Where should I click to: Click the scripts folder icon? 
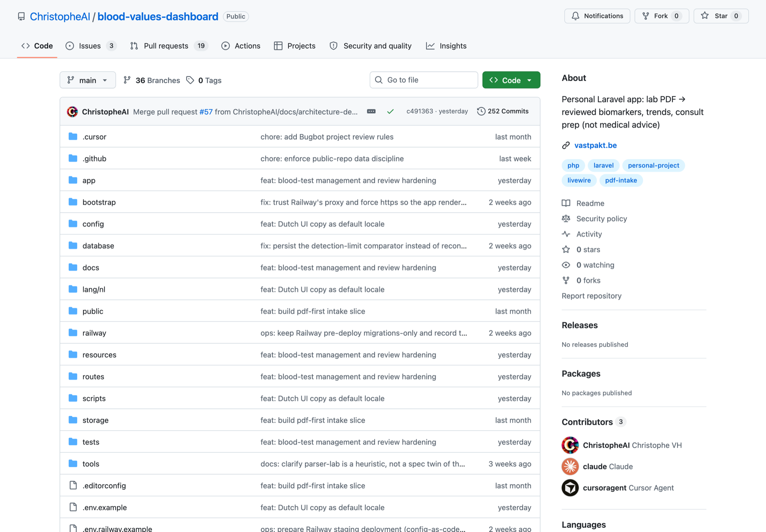tap(73, 398)
